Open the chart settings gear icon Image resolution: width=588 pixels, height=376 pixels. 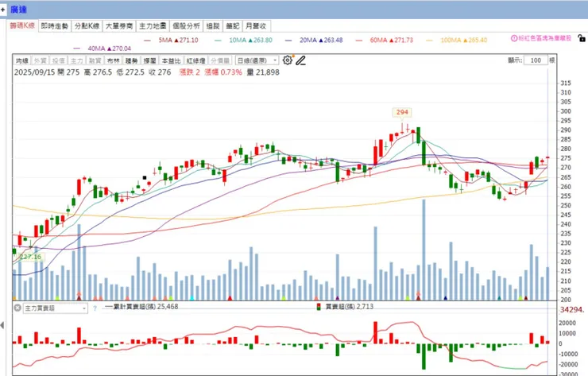point(288,60)
